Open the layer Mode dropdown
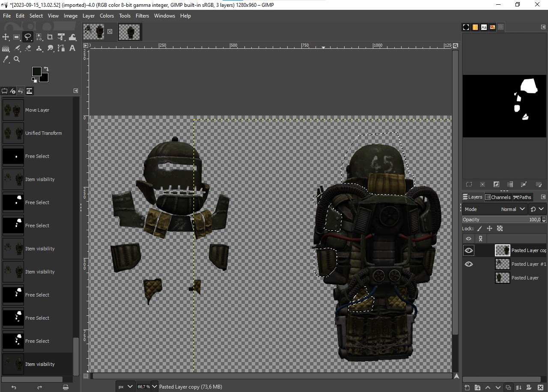The height and width of the screenshot is (392, 548). [494, 209]
